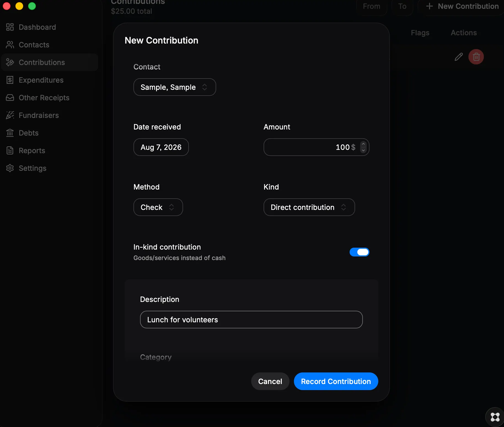This screenshot has width=504, height=427.
Task: Click the plus icon beside New Contribution
Action: [x=429, y=6]
